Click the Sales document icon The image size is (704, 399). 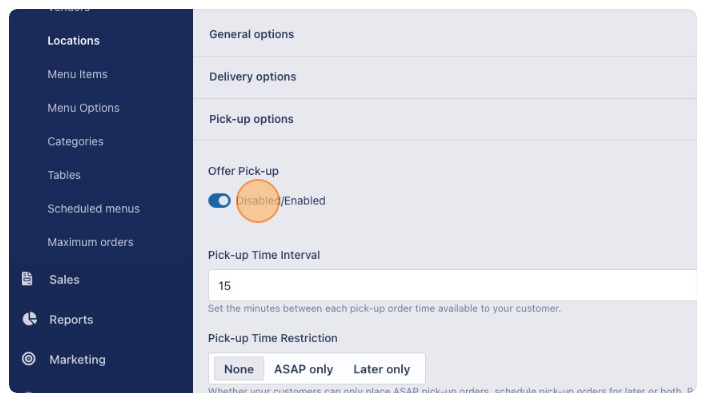tap(27, 279)
